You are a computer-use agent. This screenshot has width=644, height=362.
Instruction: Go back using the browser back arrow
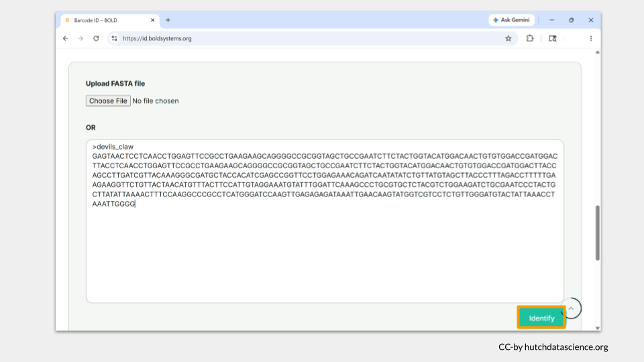point(66,38)
